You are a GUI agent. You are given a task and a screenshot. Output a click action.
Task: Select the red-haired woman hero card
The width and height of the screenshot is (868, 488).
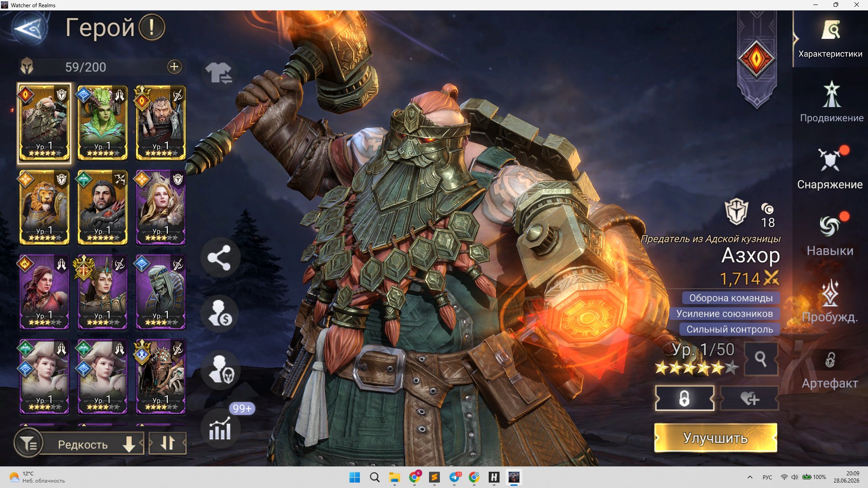tap(44, 292)
